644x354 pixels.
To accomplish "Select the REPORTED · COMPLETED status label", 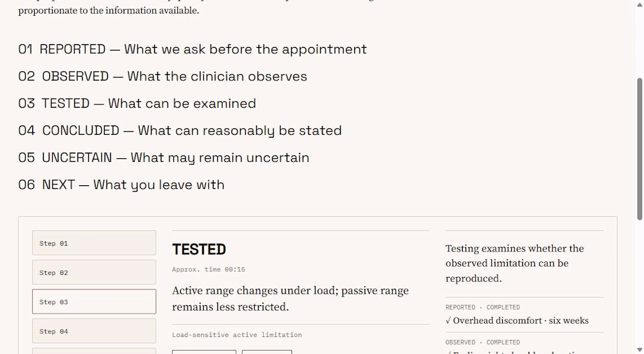I will [482, 308].
